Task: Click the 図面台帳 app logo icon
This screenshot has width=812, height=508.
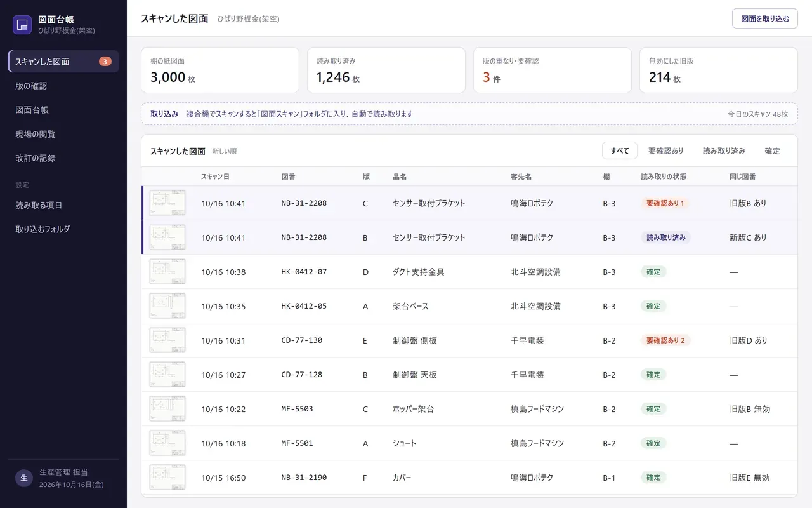Action: (22, 25)
